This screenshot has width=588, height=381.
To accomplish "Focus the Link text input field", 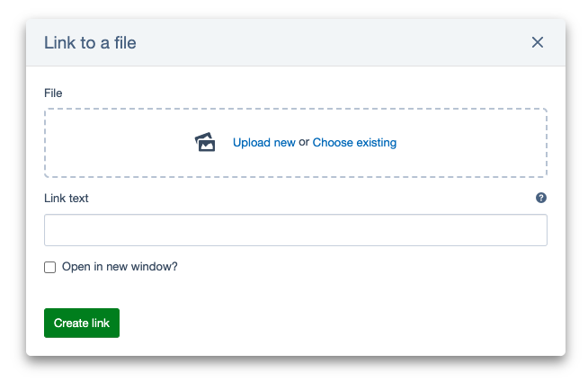I will click(295, 230).
